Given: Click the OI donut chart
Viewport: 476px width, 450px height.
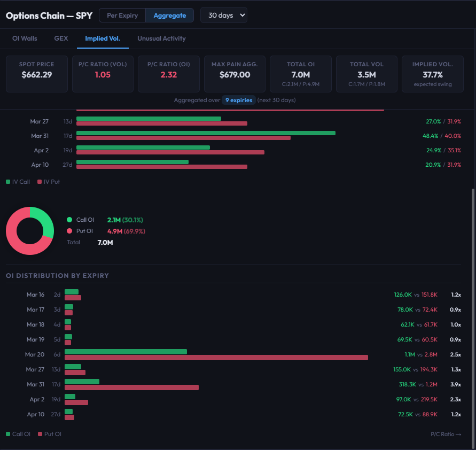Looking at the screenshot, I should click(30, 231).
